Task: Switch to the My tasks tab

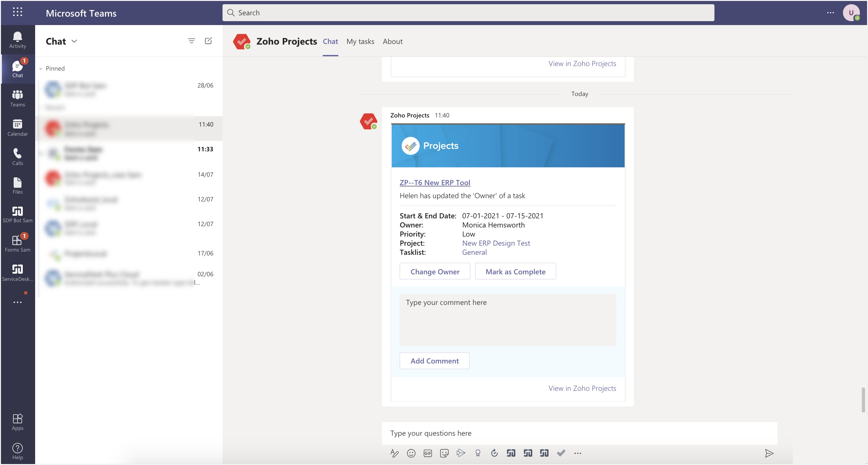Action: [360, 41]
